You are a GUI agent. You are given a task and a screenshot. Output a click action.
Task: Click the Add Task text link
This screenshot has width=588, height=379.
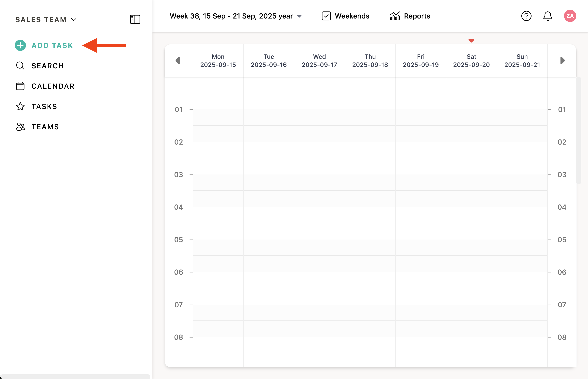(52, 45)
